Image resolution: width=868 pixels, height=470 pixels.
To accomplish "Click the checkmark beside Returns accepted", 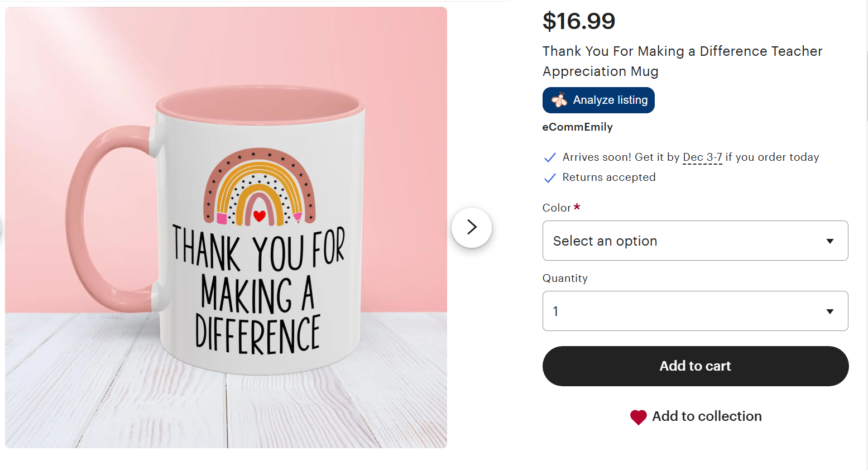I will (550, 178).
